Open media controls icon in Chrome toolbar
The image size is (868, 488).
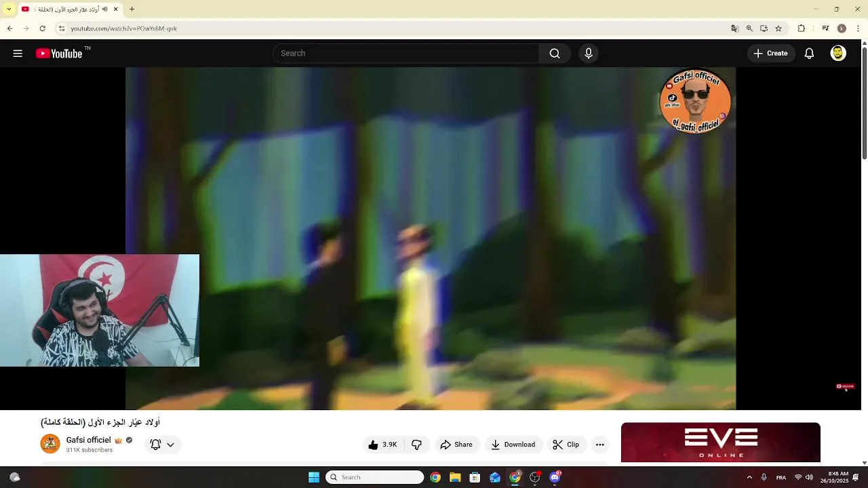point(825,28)
